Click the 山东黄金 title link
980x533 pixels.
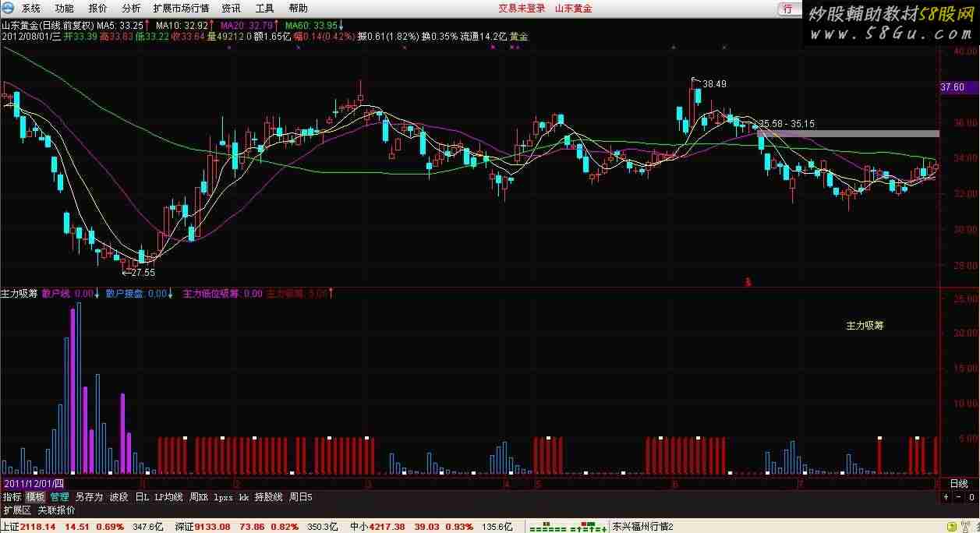click(x=573, y=9)
